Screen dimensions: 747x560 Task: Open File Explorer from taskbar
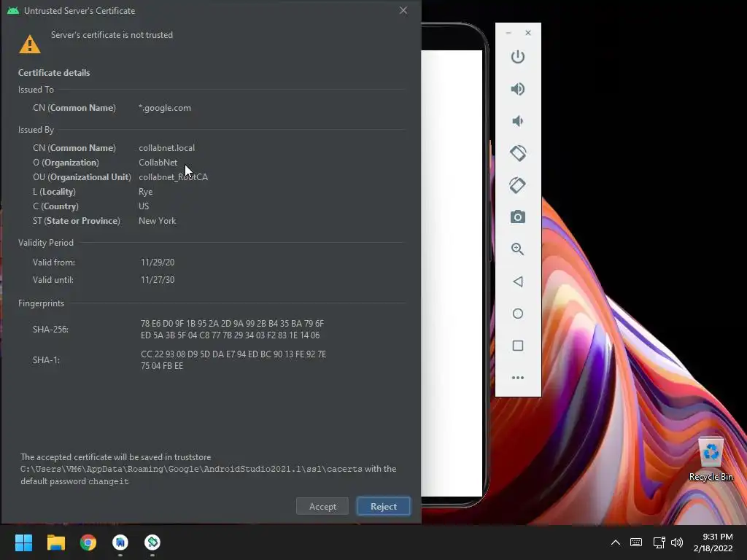point(55,542)
